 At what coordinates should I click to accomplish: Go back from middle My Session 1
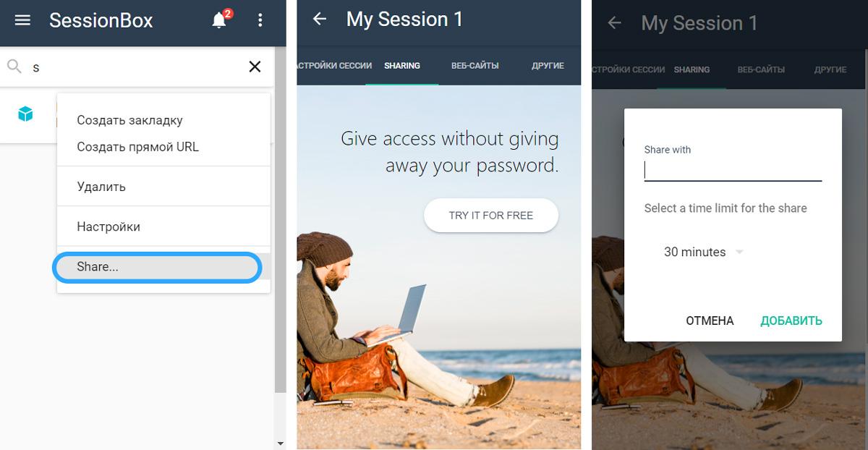(x=319, y=20)
